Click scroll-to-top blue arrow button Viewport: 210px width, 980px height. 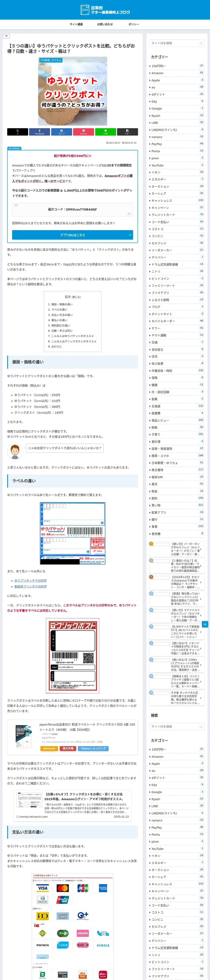[205, 624]
